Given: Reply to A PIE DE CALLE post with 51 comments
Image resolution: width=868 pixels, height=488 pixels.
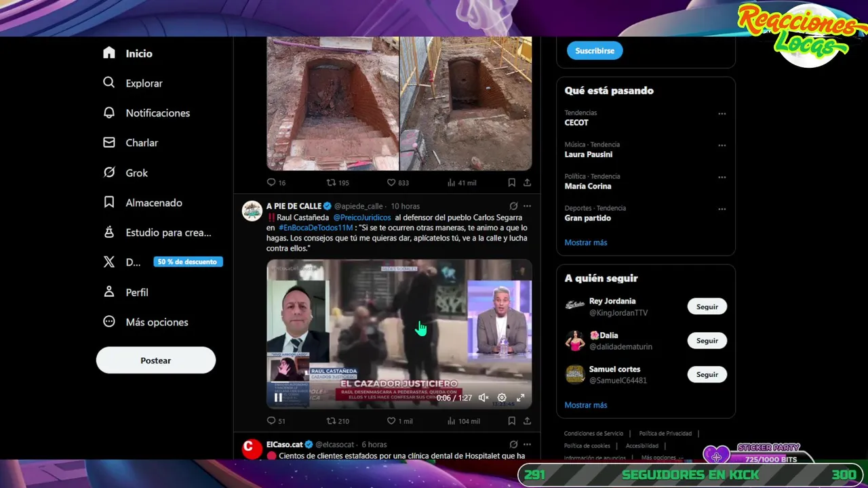Looking at the screenshot, I should pos(276,421).
